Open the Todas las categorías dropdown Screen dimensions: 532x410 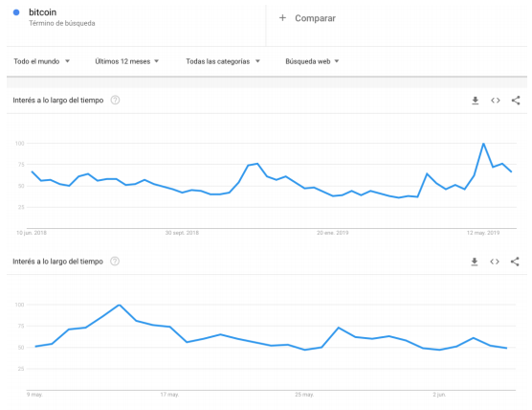tap(223, 61)
